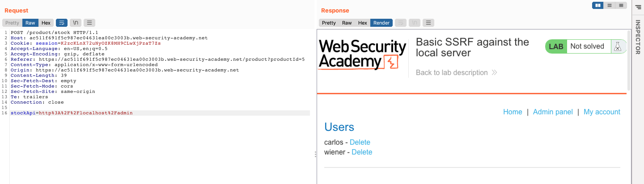Click the request/response pane divider handle
644x184 pixels.
point(316,154)
